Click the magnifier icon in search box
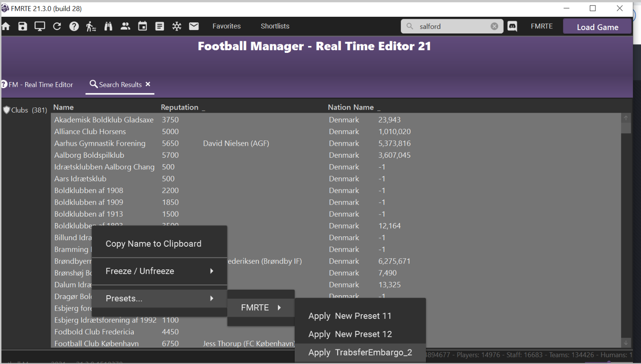This screenshot has height=364, width=641. click(410, 26)
